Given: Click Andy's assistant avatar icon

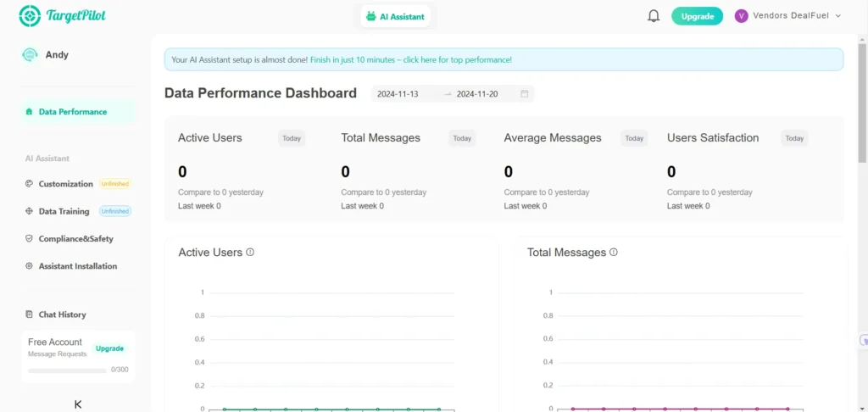Looking at the screenshot, I should [30, 55].
